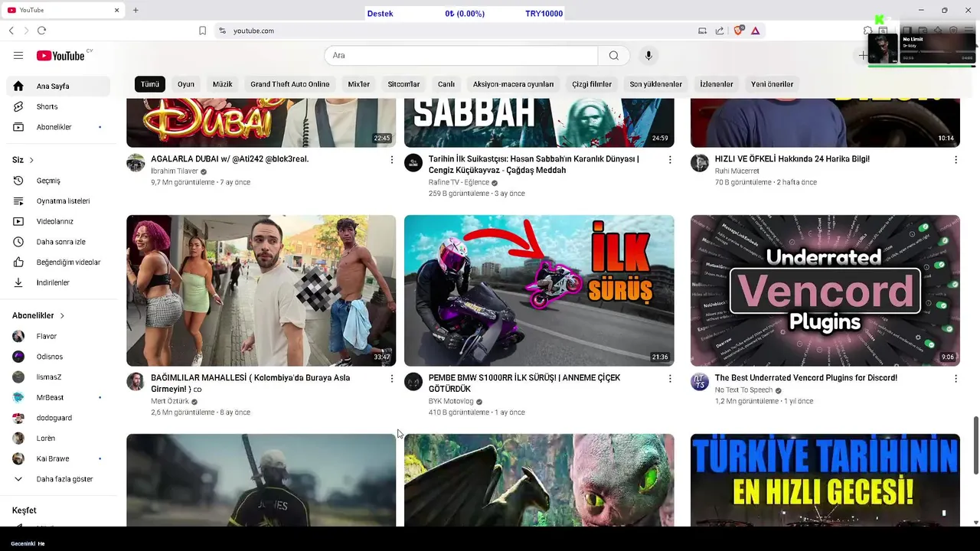Expand the Abonelikler section heading
The width and height of the screenshot is (980, 551).
pos(38,315)
